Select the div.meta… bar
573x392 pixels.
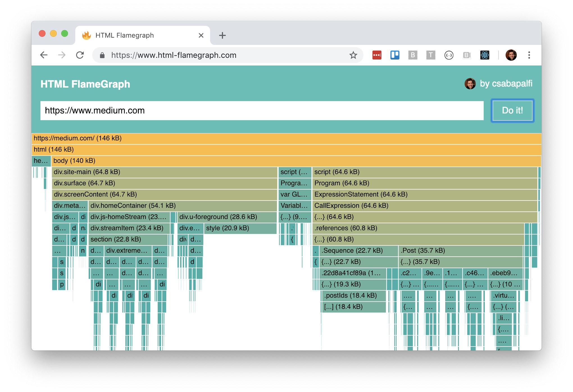pyautogui.click(x=70, y=206)
